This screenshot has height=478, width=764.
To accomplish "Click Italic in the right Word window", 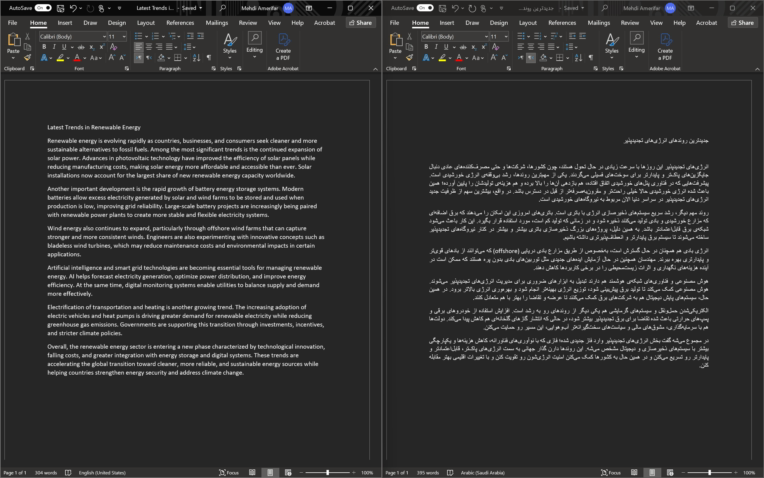I will coord(436,47).
